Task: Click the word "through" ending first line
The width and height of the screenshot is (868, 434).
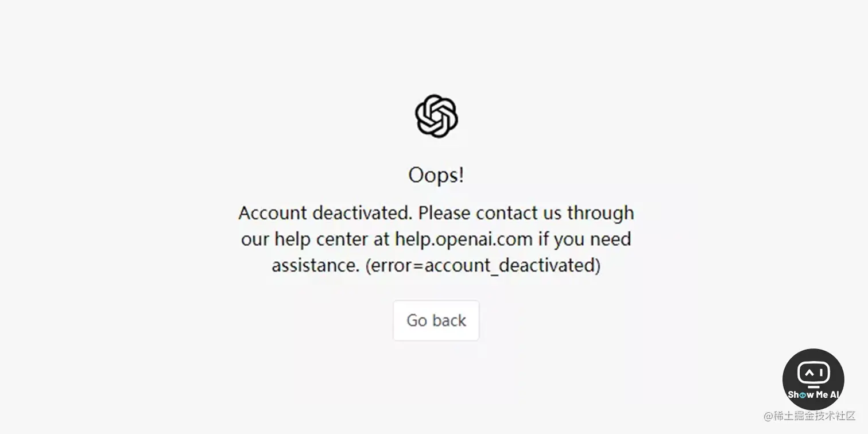Action: pyautogui.click(x=600, y=213)
